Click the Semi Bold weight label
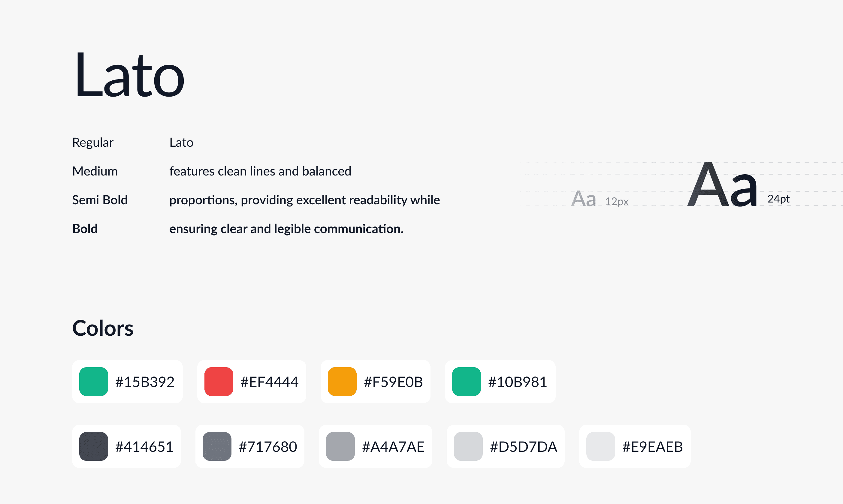Screen dimensions: 843x504 click(100, 200)
